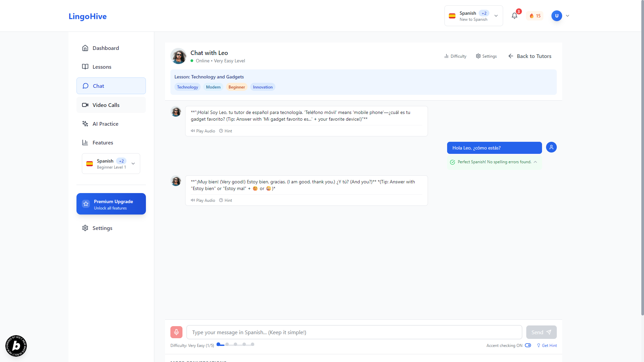
Task: Click the lightbulb Get Hint link
Action: (x=547, y=346)
